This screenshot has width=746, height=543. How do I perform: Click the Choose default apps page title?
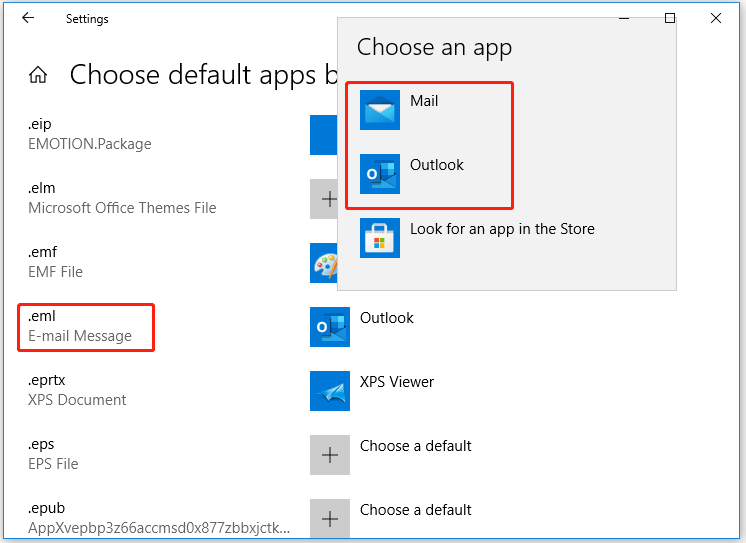click(203, 75)
